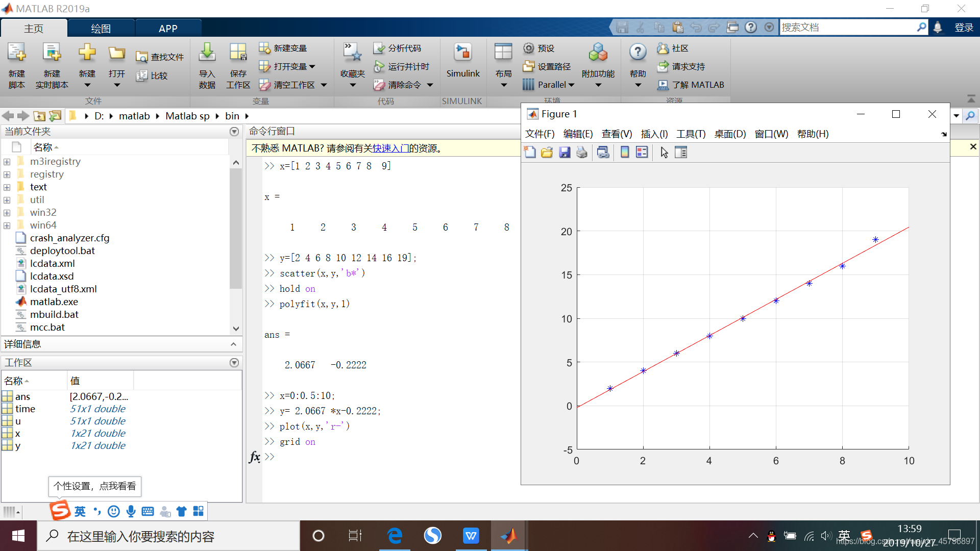The image size is (980, 551).
Task: Click the search magnifier in the documentation box
Action: pyautogui.click(x=921, y=27)
